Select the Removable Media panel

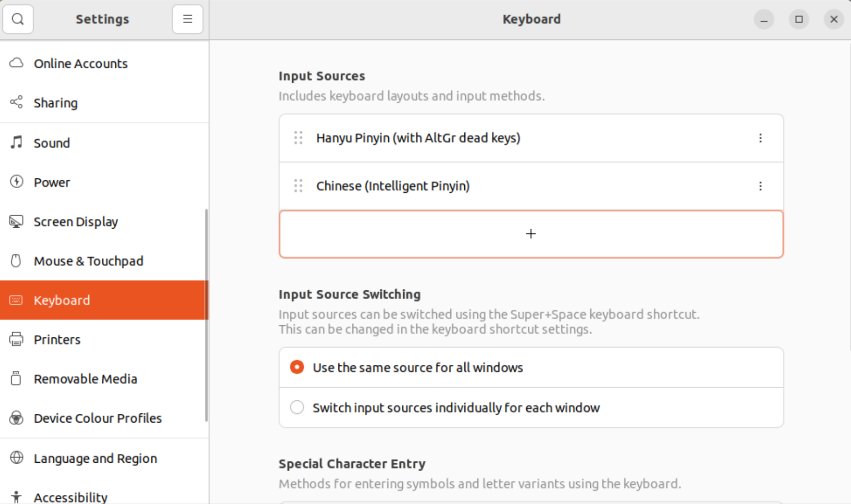tap(85, 378)
